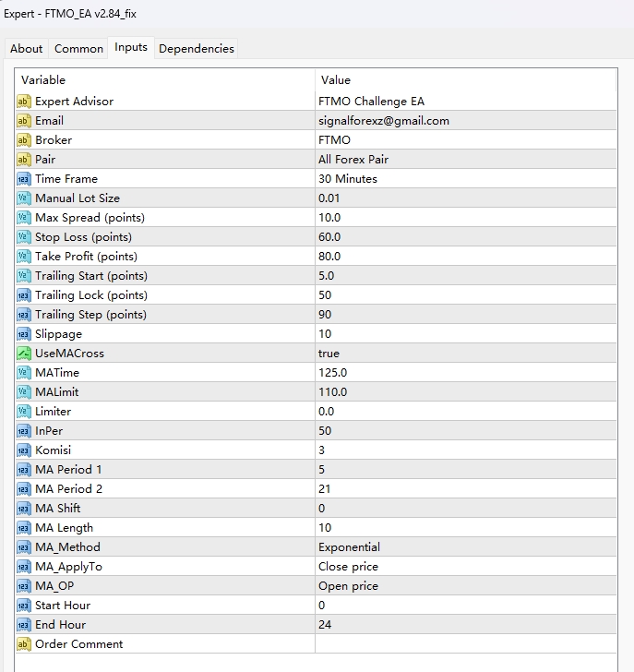Switch to the Common tab
Viewport: 634px width, 672px height.
coord(78,48)
